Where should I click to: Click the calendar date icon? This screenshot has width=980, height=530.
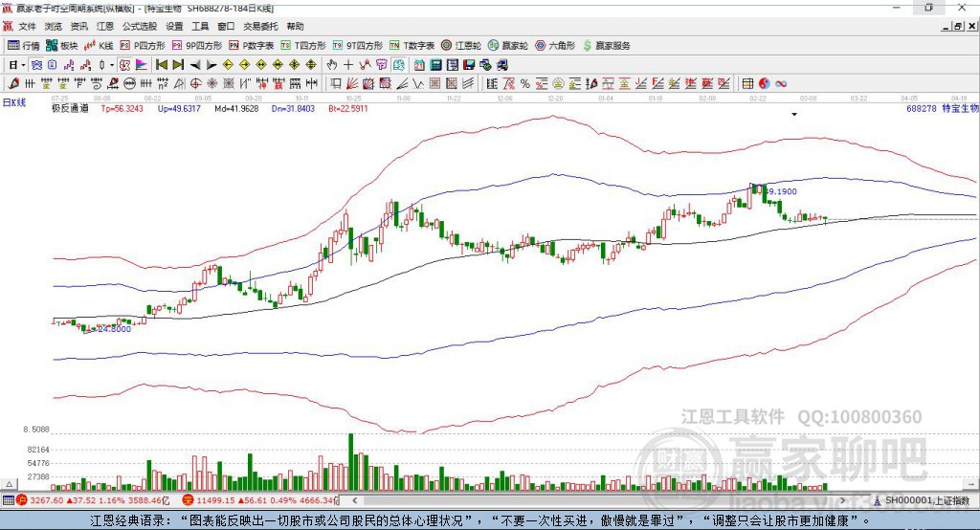coord(419,65)
